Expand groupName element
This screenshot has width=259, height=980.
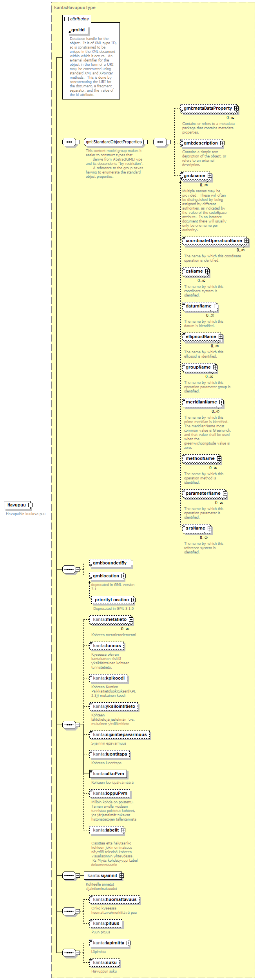215,367
